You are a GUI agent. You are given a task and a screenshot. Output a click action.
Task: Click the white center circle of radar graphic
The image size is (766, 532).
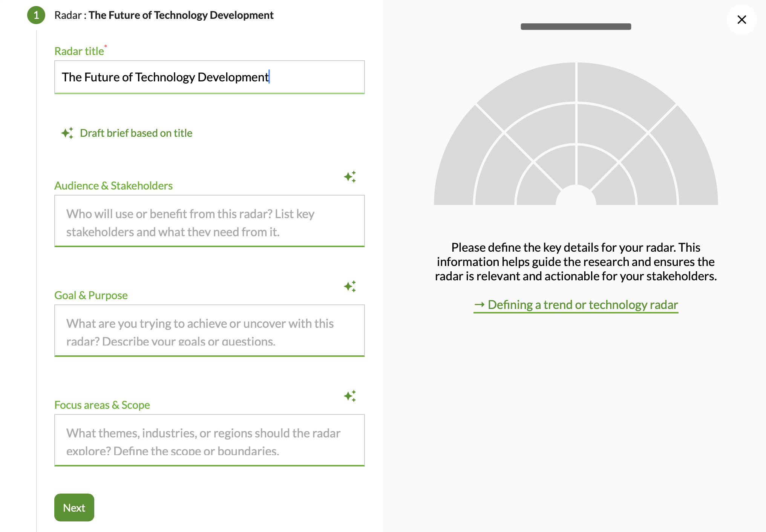coord(576,197)
